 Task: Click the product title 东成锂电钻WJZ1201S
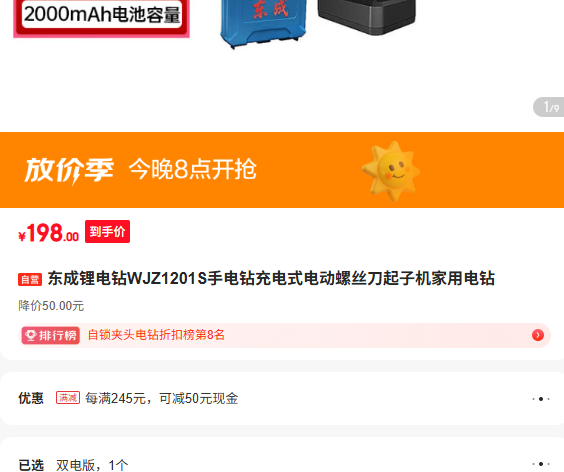coord(271,278)
